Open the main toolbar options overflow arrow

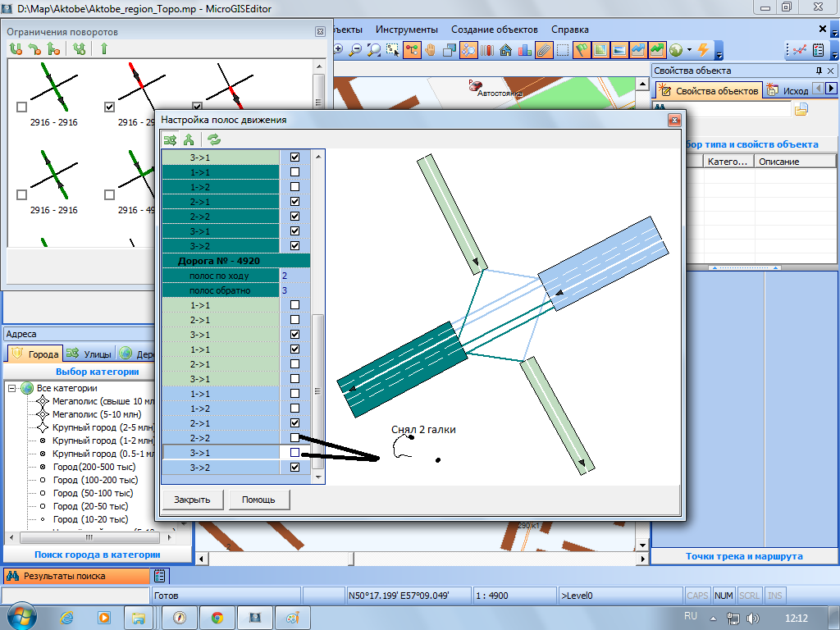pos(719,54)
